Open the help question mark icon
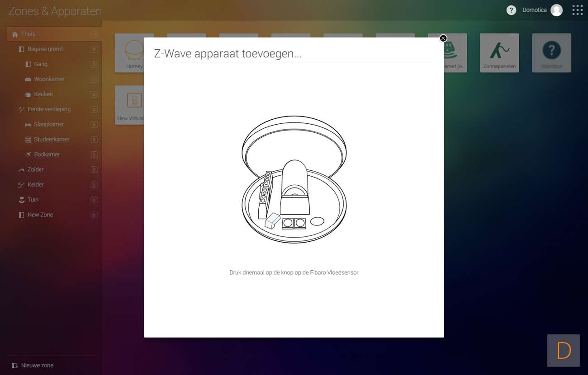This screenshot has height=375, width=588. point(511,10)
